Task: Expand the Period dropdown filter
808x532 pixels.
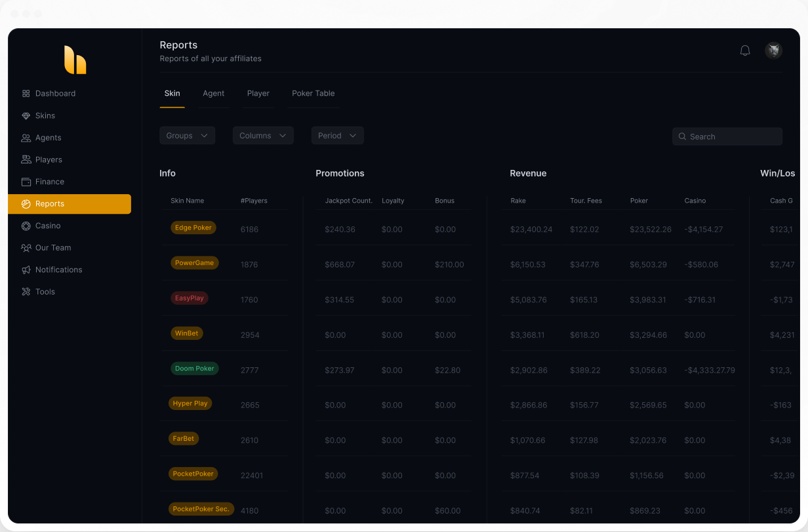Action: tap(337, 136)
